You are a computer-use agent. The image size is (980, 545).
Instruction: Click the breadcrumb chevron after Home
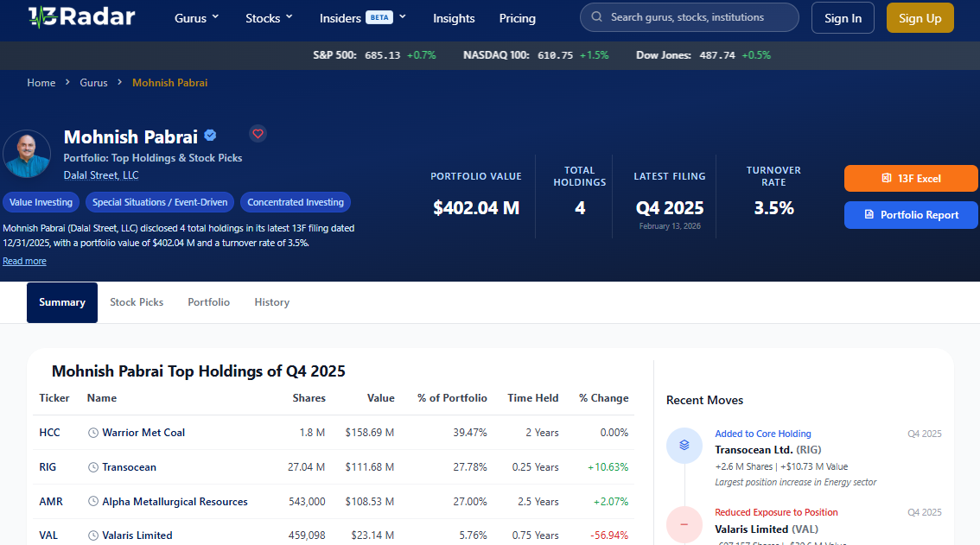(x=67, y=82)
